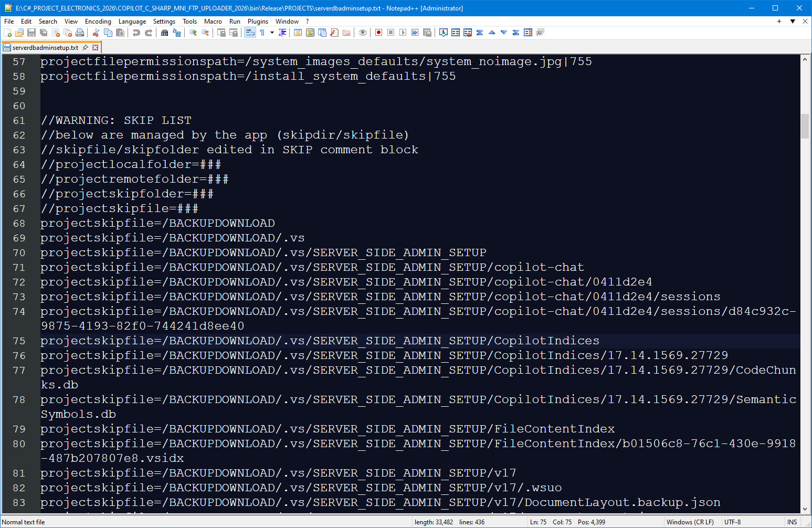Print the document with the printer icon
Screen dimensions: 812x528
click(x=80, y=33)
